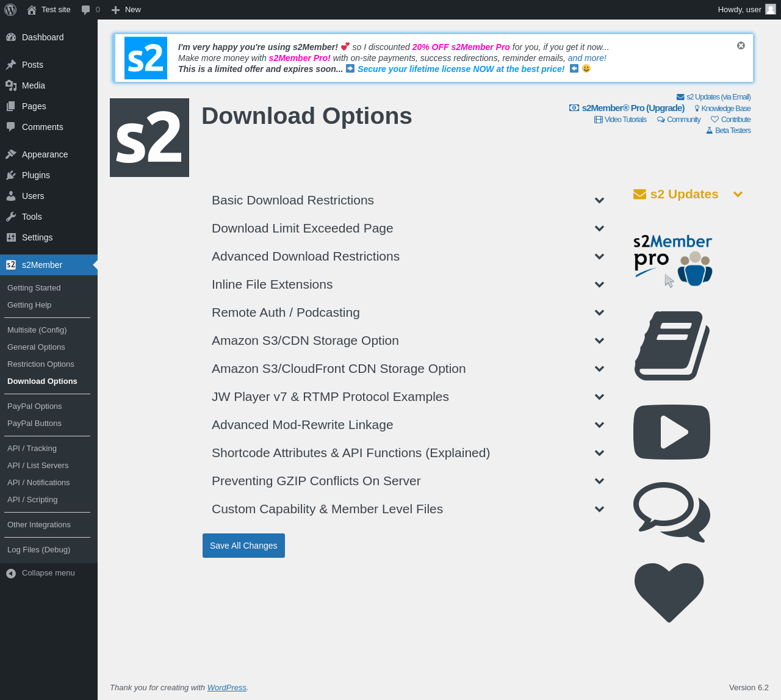Image resolution: width=781 pixels, height=700 pixels.
Task: Click the s2 Updates (via Email) link
Action: (714, 97)
